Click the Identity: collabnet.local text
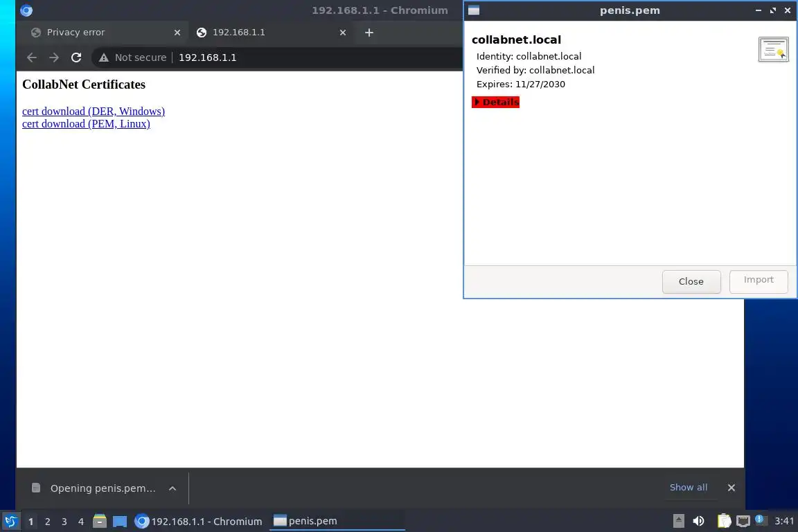This screenshot has width=798, height=532. (x=529, y=57)
